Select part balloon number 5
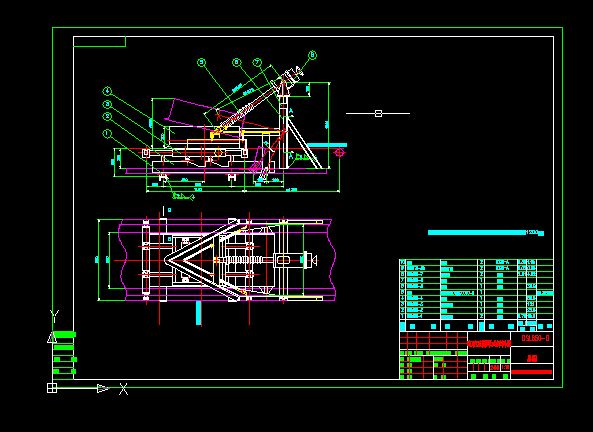 (202, 62)
